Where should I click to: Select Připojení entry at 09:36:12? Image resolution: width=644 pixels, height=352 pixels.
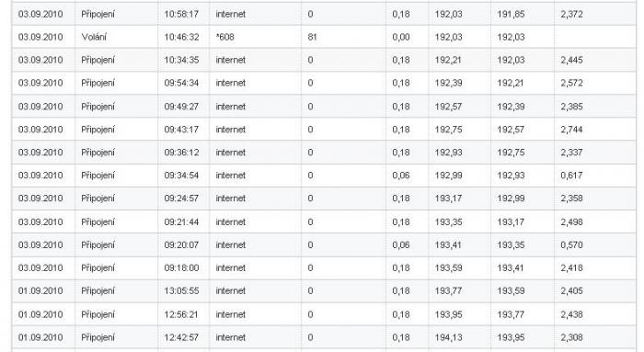click(x=324, y=153)
